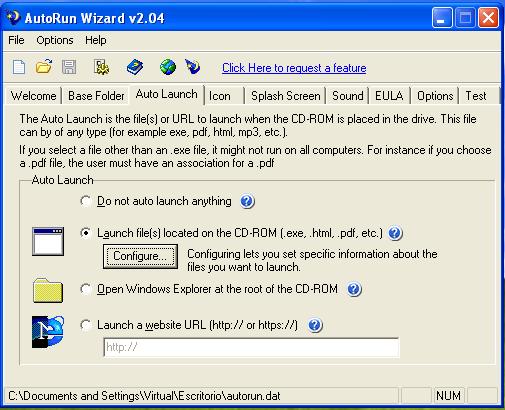Viewport: 505px width, 410px height.
Task: Click the Configure... button
Action: pos(140,256)
